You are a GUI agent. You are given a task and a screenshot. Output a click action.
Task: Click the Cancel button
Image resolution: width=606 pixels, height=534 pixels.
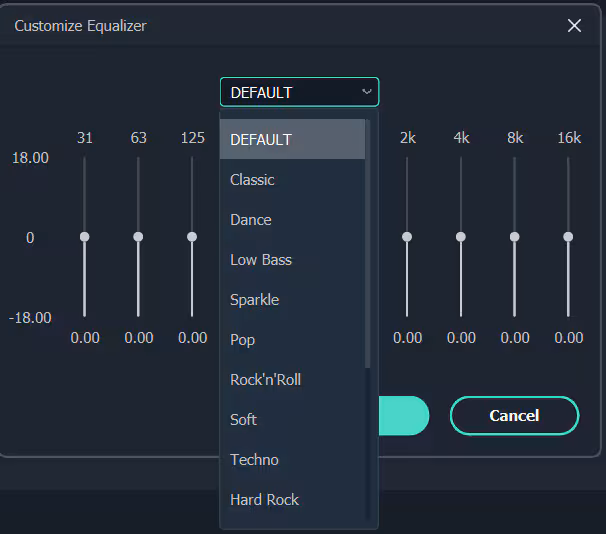tap(514, 415)
